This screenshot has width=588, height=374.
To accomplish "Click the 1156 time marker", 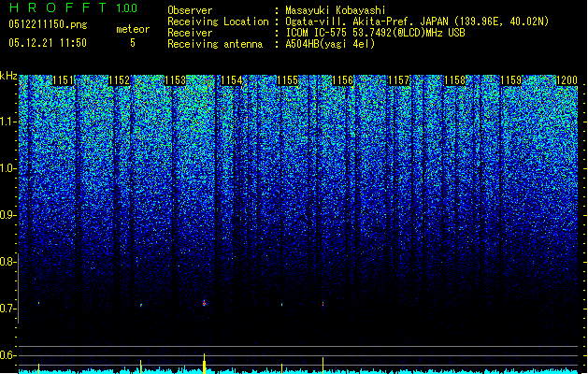I will click(343, 80).
